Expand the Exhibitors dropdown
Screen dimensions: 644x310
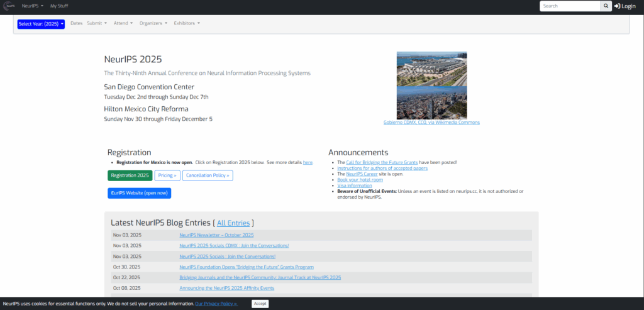[187, 23]
